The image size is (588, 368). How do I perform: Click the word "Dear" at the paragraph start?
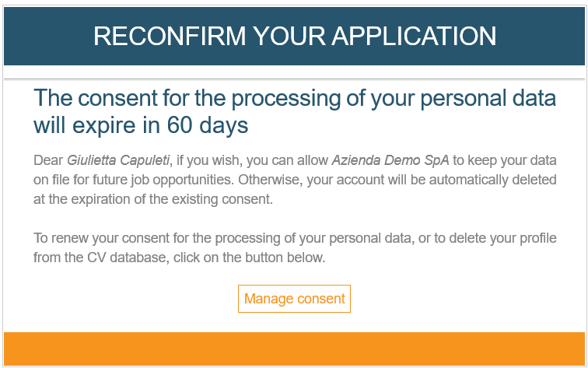click(x=48, y=160)
